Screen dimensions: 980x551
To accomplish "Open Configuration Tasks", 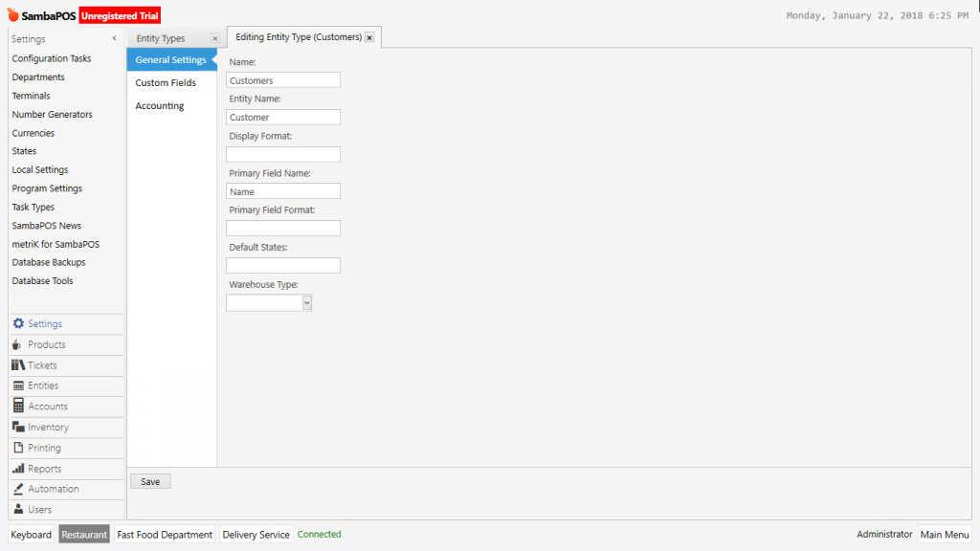I will pos(52,58).
